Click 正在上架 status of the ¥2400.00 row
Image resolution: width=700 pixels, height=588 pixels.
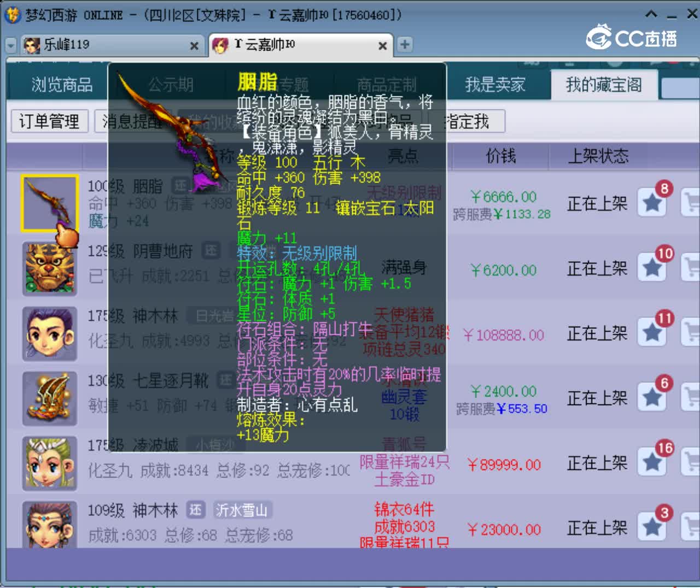(597, 398)
